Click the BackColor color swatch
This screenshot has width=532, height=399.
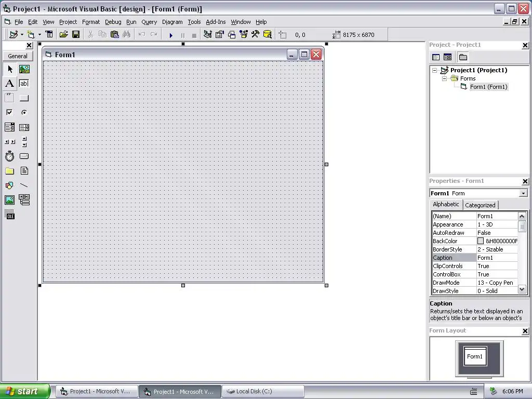(481, 241)
